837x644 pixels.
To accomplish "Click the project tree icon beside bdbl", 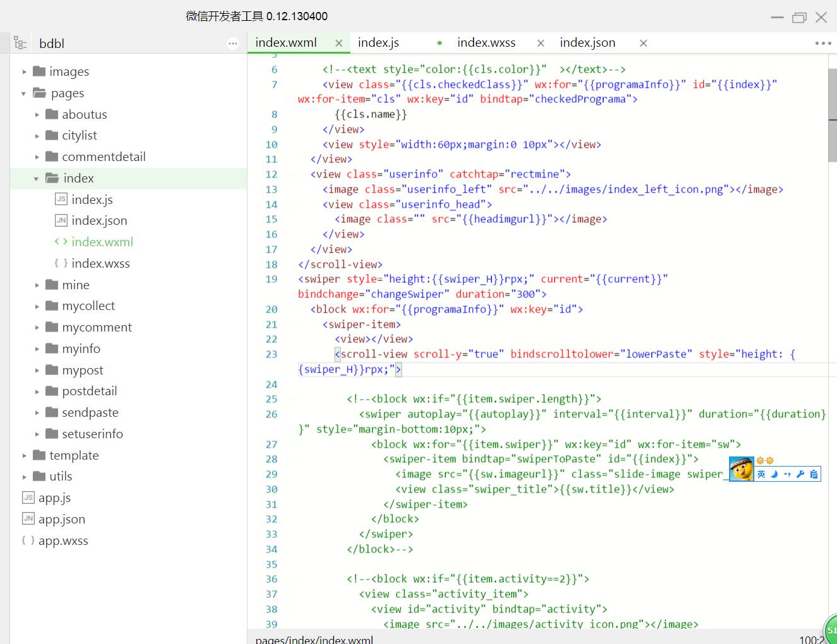I will pos(20,44).
